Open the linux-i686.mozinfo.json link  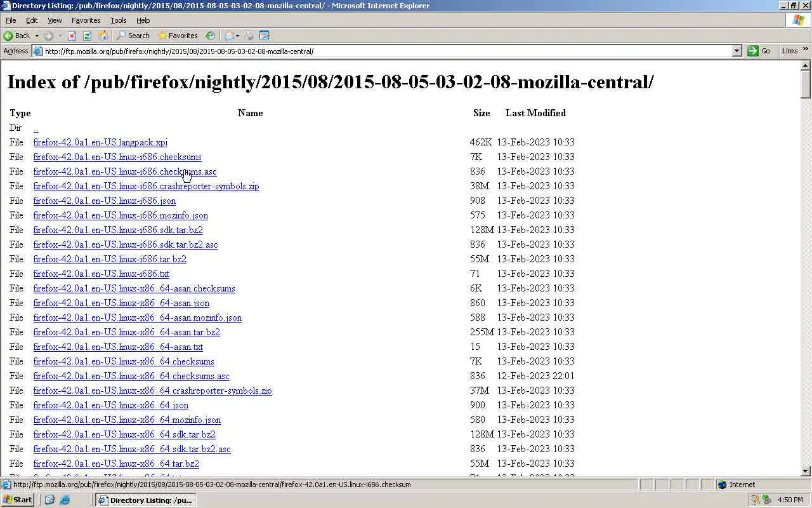tap(121, 215)
